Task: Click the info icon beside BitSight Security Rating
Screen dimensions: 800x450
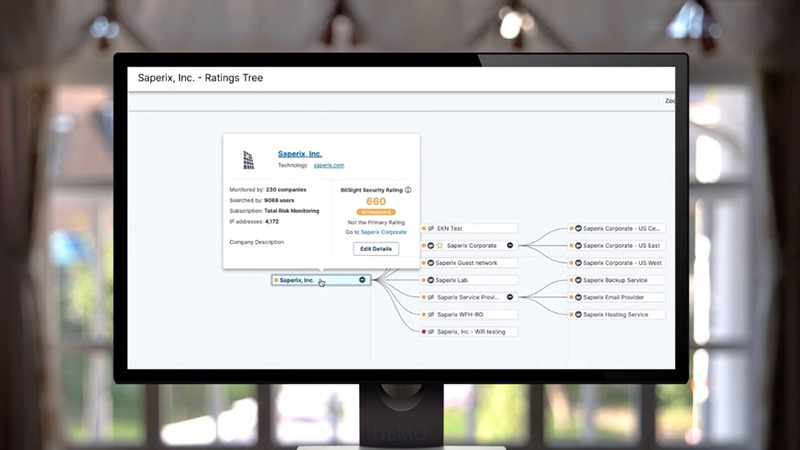Action: click(x=408, y=189)
